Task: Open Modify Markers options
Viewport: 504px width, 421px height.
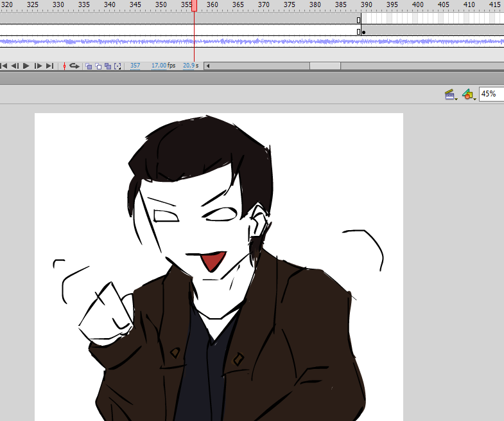Action: click(117, 66)
